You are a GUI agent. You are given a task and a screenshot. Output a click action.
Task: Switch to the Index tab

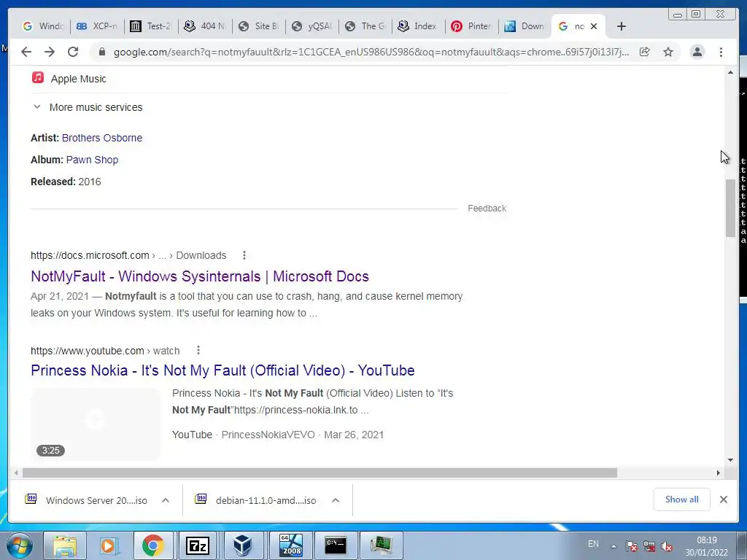(418, 26)
